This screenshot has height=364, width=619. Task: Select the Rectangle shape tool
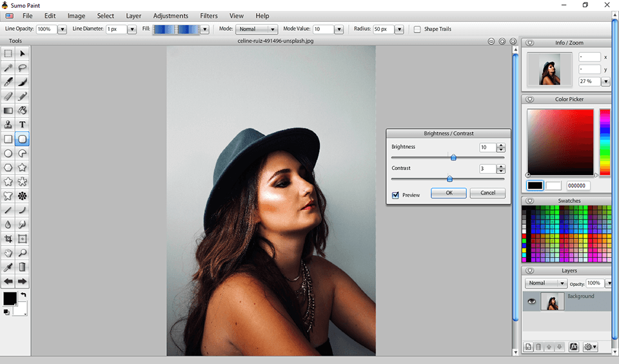[8, 139]
